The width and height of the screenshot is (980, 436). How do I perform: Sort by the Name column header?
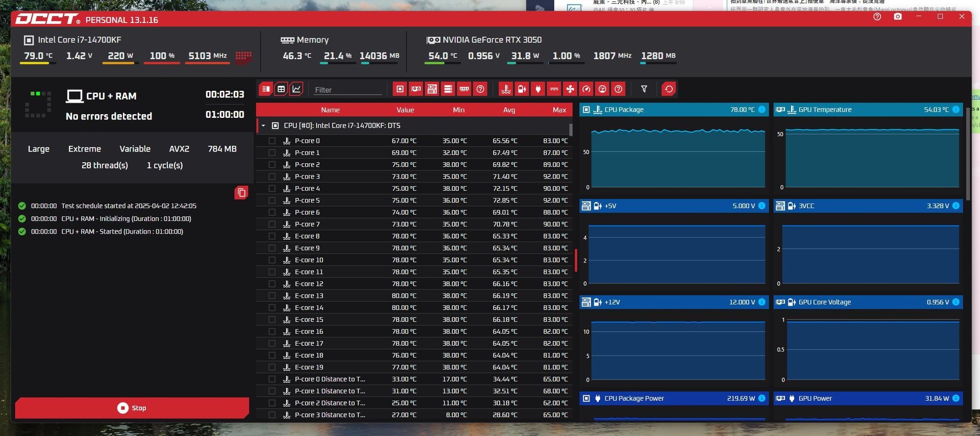coord(330,110)
